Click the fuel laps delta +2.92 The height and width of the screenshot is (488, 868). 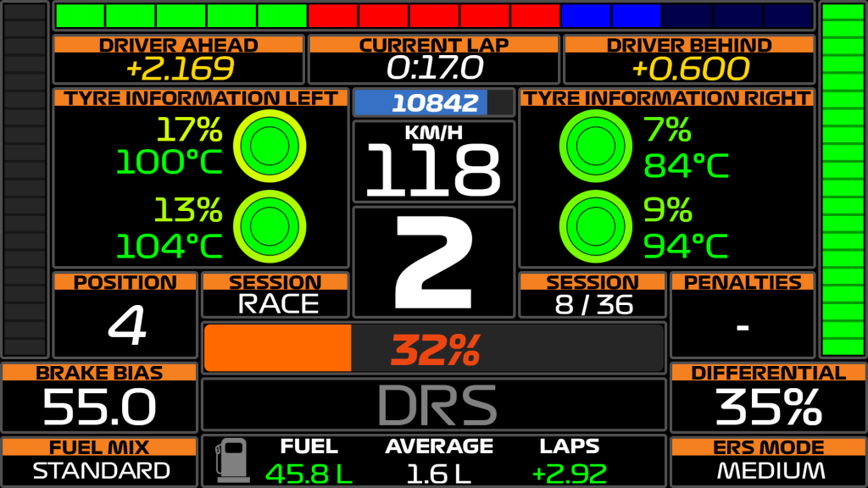tap(569, 474)
